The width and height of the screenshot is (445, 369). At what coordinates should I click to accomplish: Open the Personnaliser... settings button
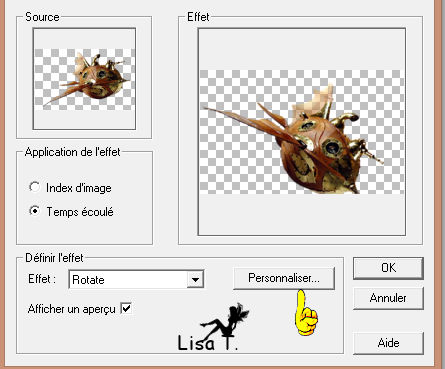[284, 278]
